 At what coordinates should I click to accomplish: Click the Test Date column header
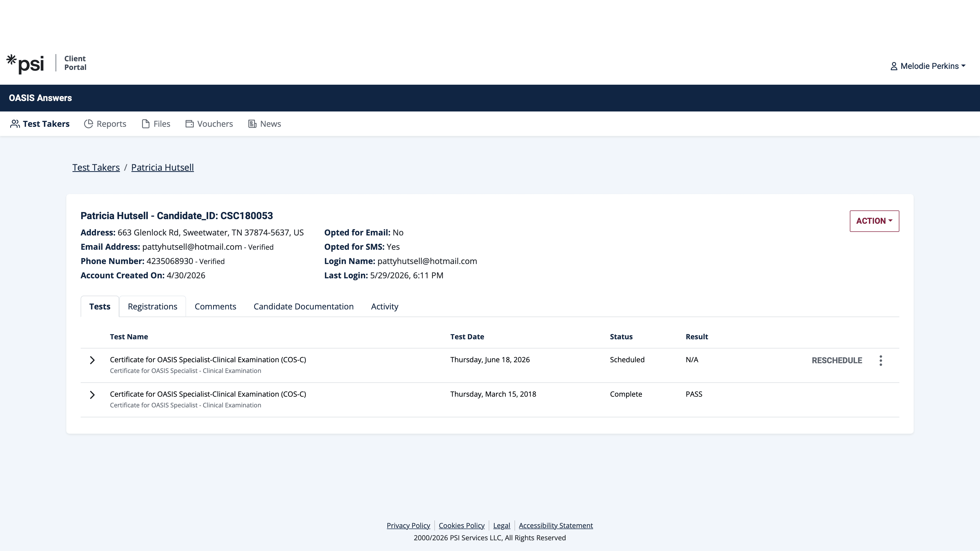coord(467,337)
